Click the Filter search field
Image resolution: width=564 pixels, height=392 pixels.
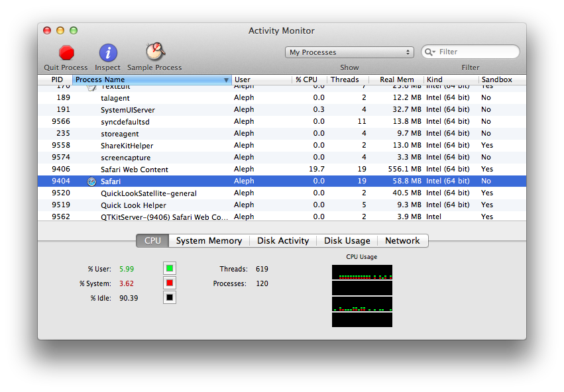coord(471,52)
